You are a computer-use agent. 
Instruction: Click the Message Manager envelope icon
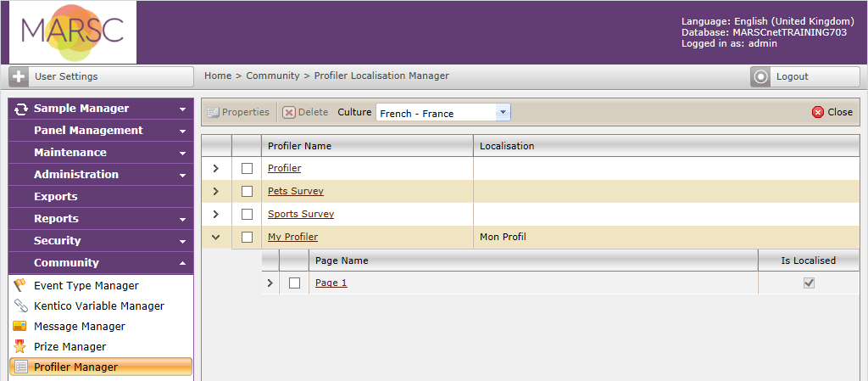(20, 326)
